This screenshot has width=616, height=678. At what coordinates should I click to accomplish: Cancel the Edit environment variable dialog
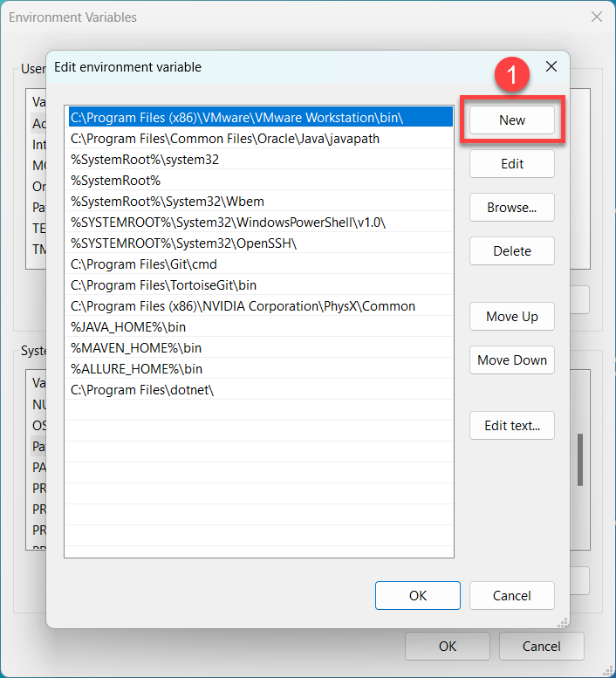512,596
